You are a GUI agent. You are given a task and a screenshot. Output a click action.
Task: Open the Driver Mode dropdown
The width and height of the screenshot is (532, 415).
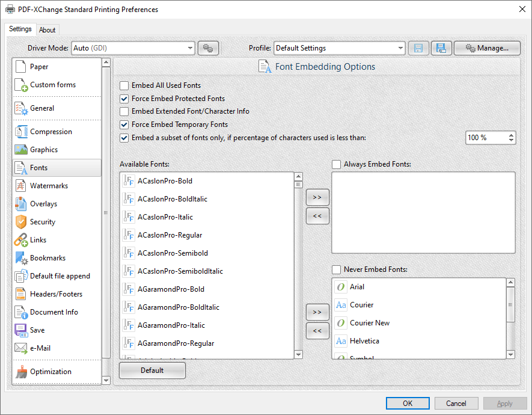190,48
